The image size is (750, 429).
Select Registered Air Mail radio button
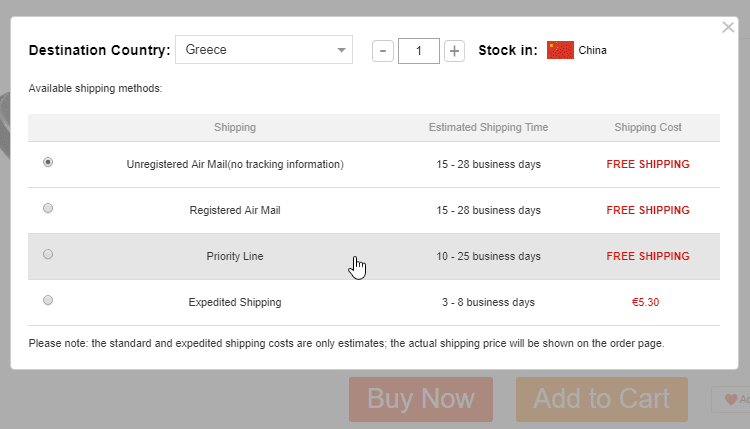pyautogui.click(x=48, y=208)
